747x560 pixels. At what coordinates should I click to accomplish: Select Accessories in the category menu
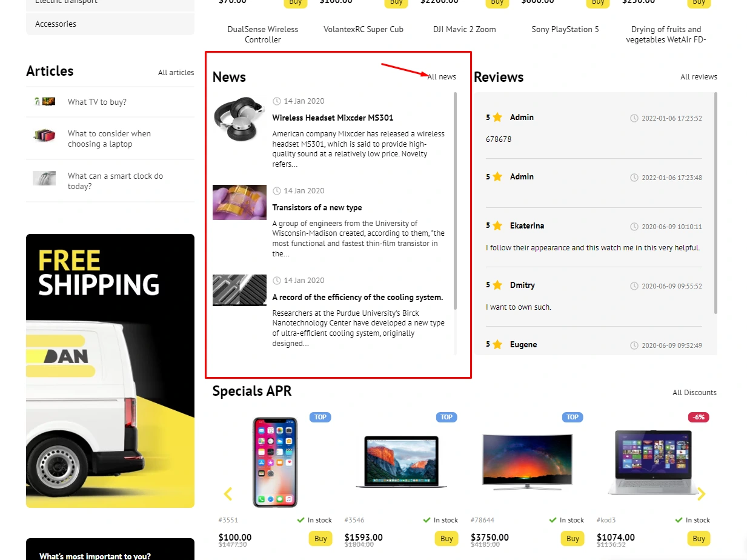point(110,24)
